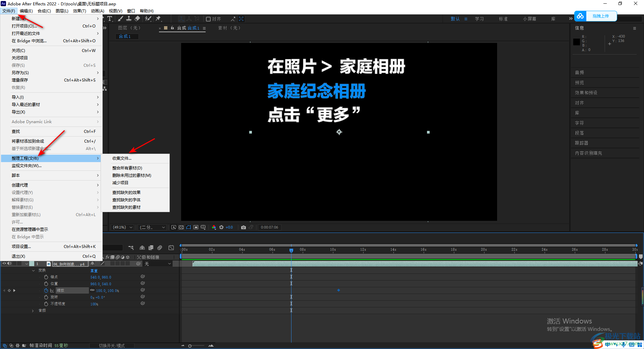Toggle fast previews icon in viewer bar
The image size is (644, 349).
point(174,227)
